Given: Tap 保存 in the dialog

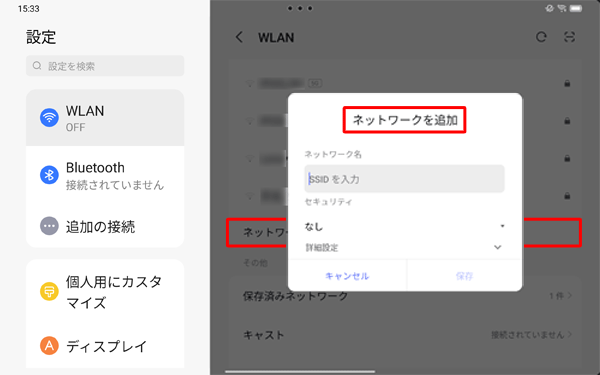Looking at the screenshot, I should pos(465,276).
